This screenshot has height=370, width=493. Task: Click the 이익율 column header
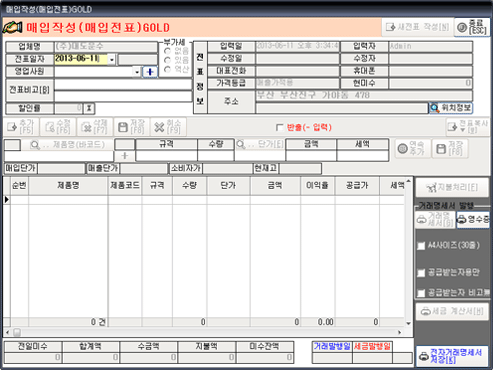click(x=318, y=185)
